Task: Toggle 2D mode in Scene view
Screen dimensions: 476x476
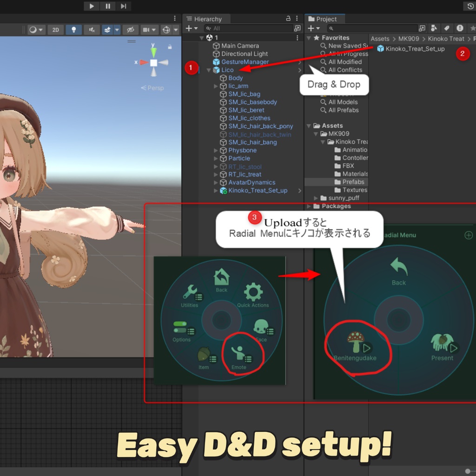Action: pos(56,30)
